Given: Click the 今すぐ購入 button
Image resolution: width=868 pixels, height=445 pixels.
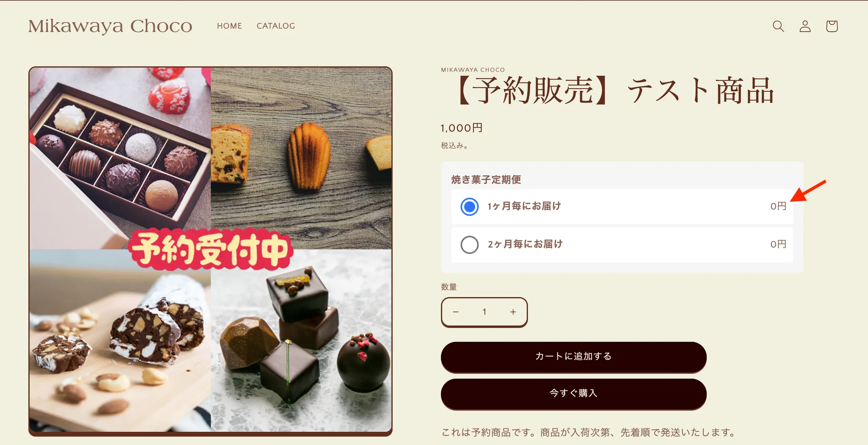Looking at the screenshot, I should pyautogui.click(x=573, y=393).
